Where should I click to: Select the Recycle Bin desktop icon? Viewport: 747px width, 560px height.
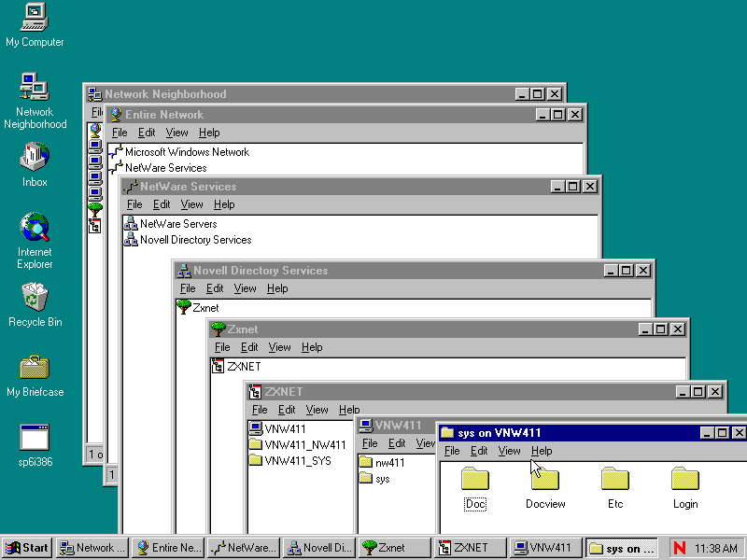(35, 305)
